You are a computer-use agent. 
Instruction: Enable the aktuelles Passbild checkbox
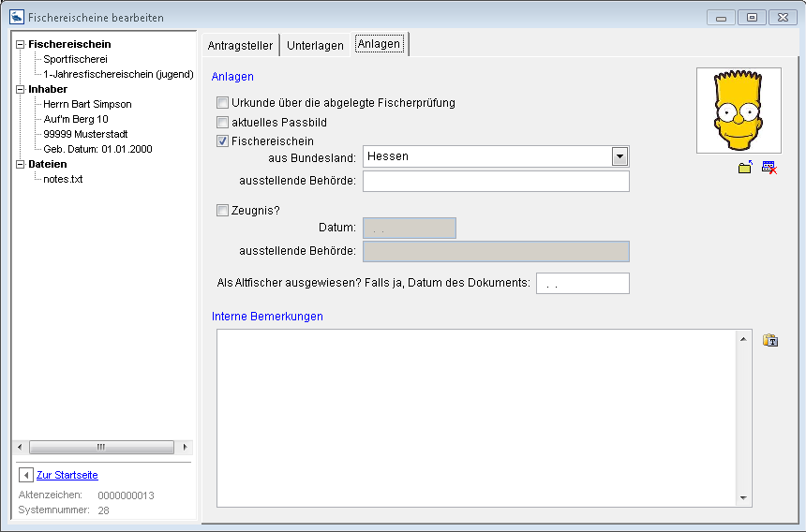[x=223, y=123]
